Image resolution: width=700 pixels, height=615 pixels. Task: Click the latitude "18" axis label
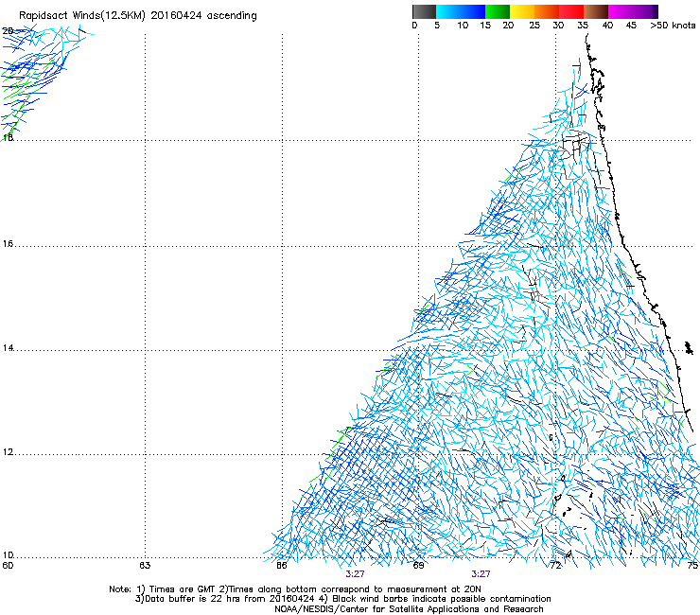tap(8, 137)
